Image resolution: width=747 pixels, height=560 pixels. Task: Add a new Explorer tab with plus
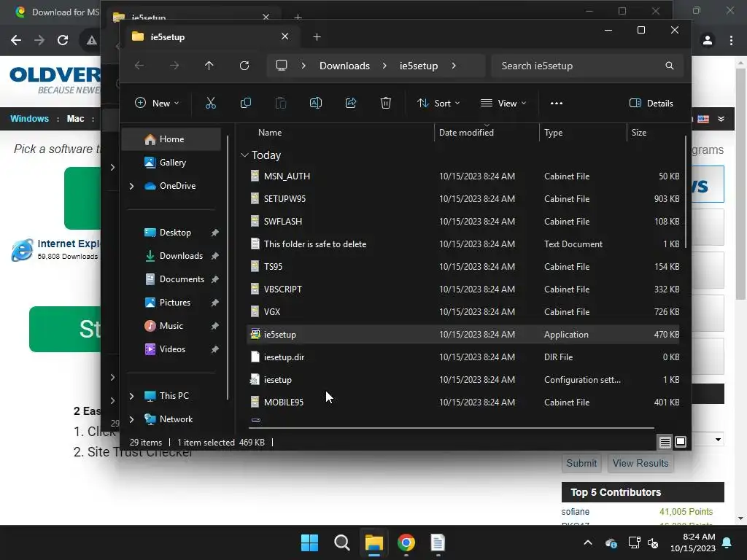pos(317,36)
